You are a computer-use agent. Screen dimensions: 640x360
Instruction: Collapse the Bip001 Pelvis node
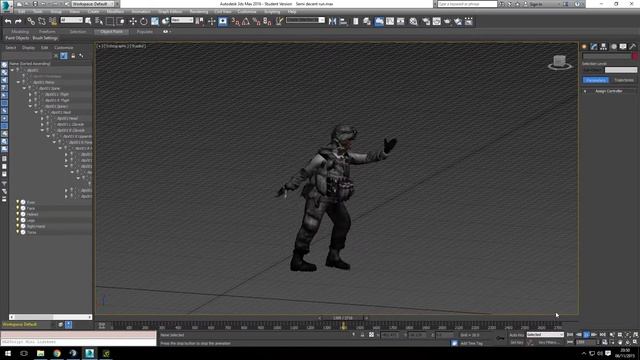pos(18,82)
